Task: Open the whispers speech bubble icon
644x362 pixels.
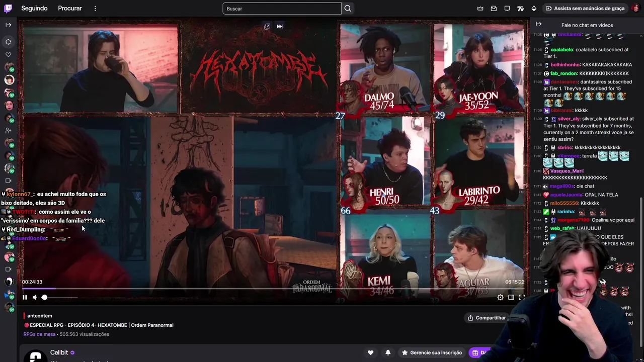Action: click(507, 9)
